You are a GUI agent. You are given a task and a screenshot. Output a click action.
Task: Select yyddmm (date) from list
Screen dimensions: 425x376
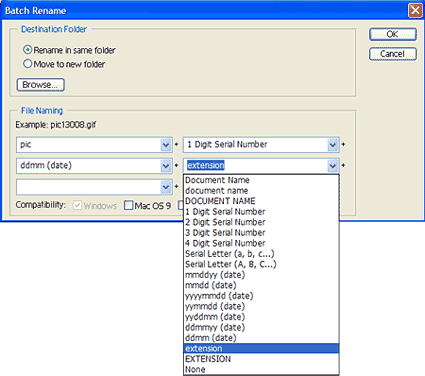point(261,317)
